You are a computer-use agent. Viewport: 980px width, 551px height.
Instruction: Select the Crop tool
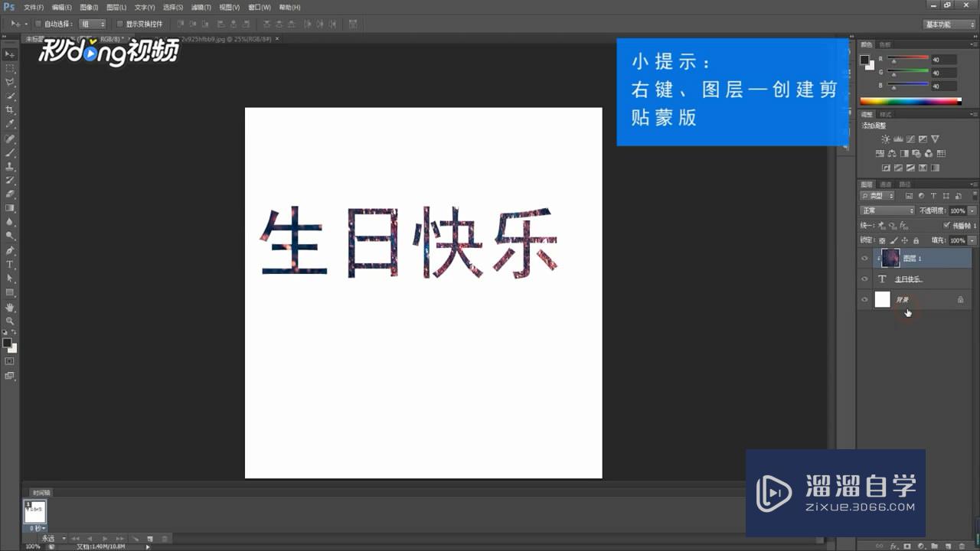10,110
